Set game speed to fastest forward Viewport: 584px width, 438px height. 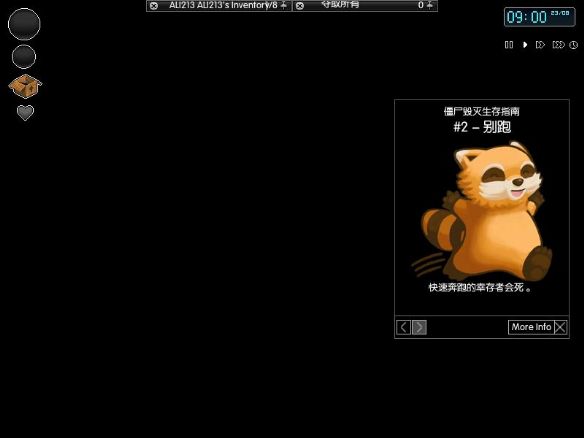[558, 45]
